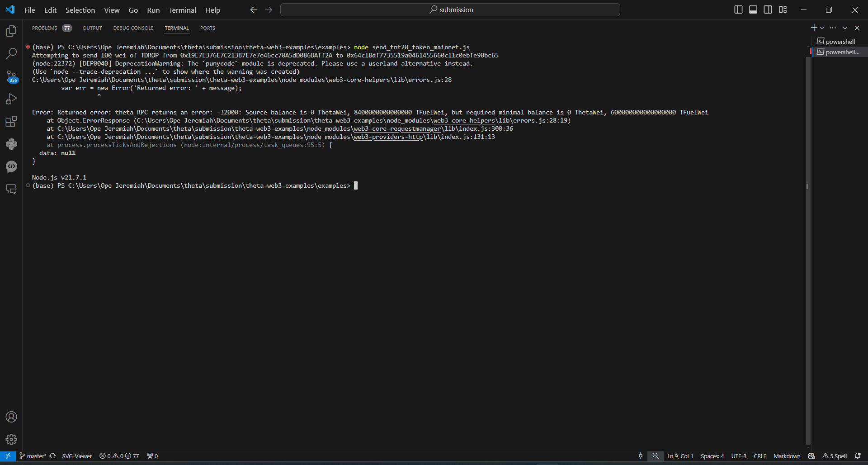Open the Edit menu

[x=50, y=10]
